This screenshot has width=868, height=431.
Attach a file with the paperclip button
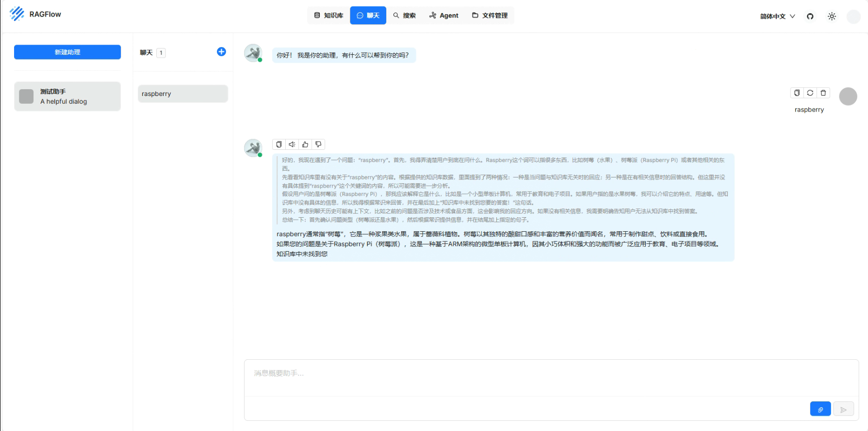[820, 409]
